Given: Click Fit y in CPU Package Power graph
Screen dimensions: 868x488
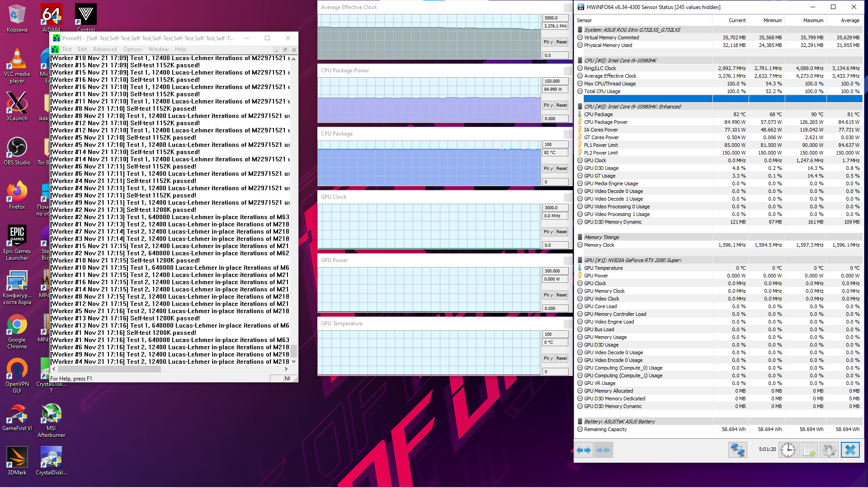Looking at the screenshot, I should (548, 105).
